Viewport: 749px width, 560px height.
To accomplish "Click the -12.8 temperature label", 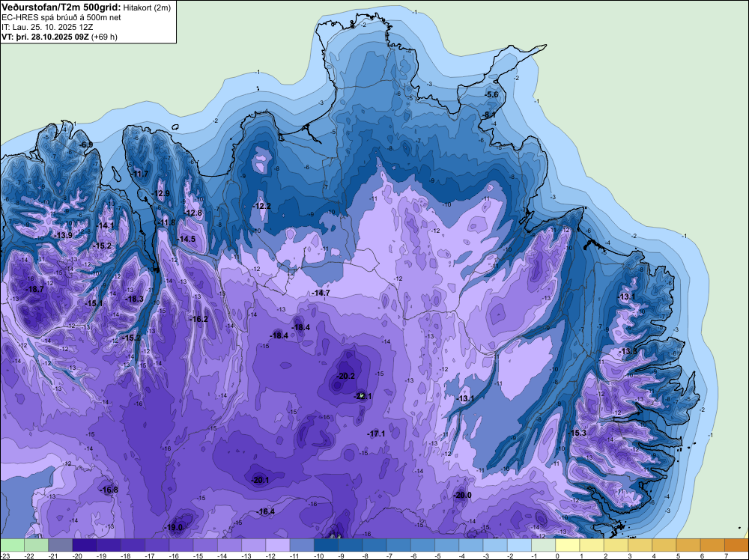I will click(193, 213).
